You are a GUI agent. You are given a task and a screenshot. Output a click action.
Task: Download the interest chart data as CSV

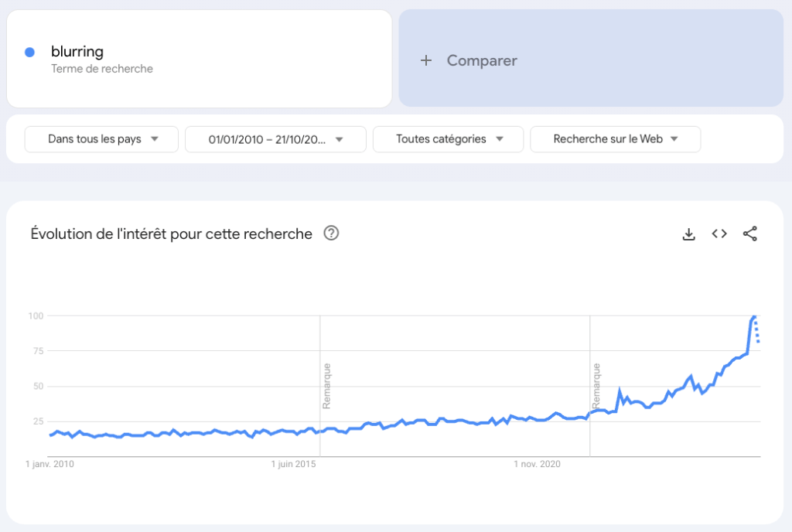click(689, 234)
